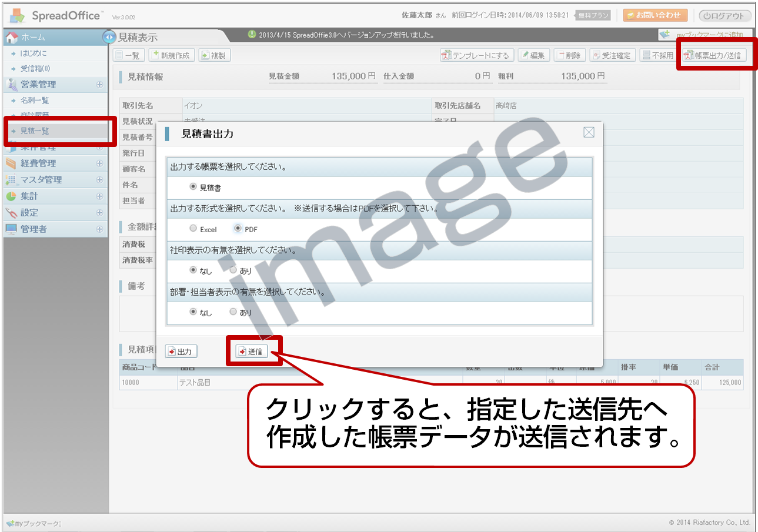Click the 削除 button
Screen dimensions: 758x532
[x=569, y=55]
